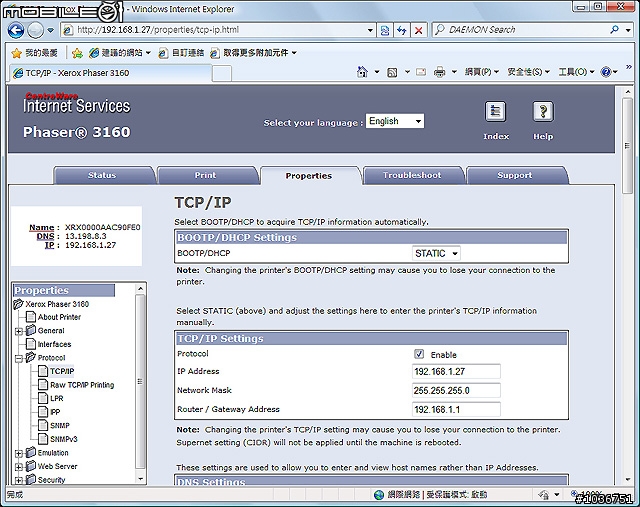Click the add to favorites bar icon
The width and height of the screenshot is (640, 507).
[x=77, y=53]
